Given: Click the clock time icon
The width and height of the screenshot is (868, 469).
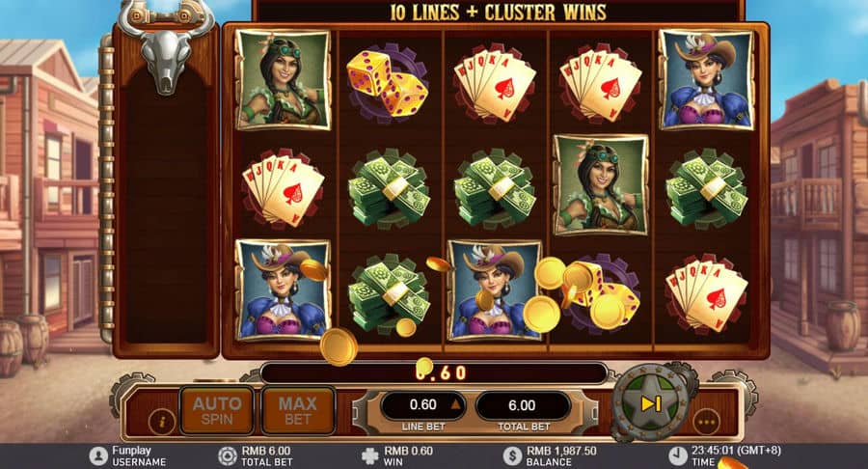Looking at the screenshot, I should click(x=678, y=456).
